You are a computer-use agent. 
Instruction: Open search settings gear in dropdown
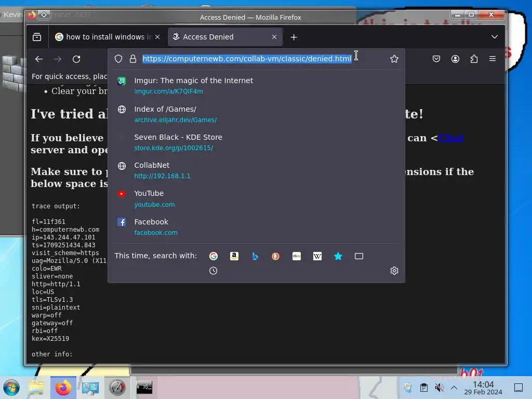click(394, 271)
